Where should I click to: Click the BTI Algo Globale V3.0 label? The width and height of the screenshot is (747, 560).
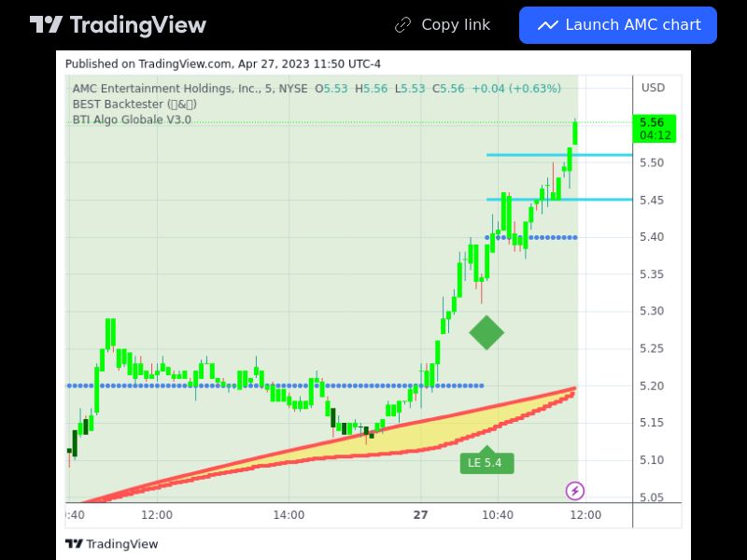click(x=132, y=119)
